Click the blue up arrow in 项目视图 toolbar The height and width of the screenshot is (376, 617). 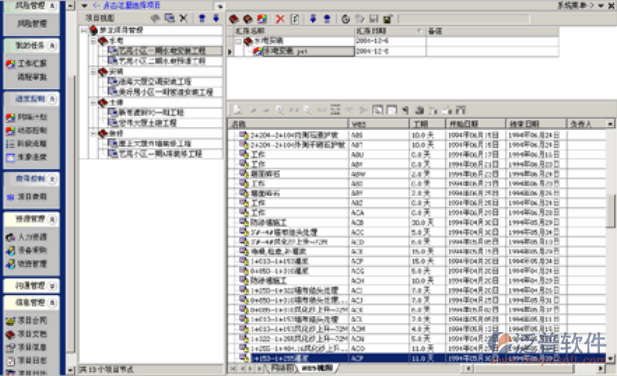pyautogui.click(x=202, y=18)
